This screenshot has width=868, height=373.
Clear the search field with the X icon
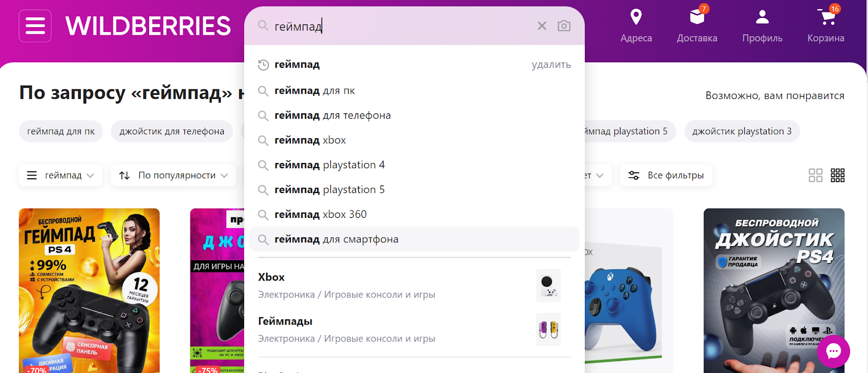coord(542,25)
